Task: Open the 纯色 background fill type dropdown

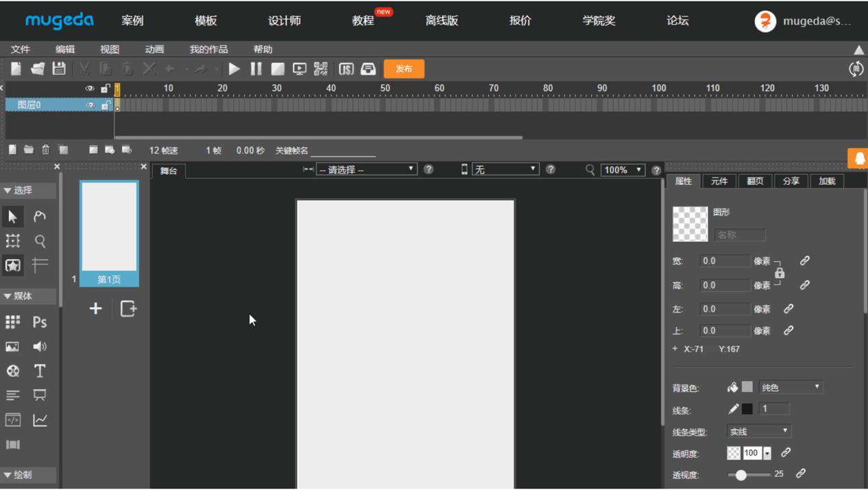Action: click(790, 387)
